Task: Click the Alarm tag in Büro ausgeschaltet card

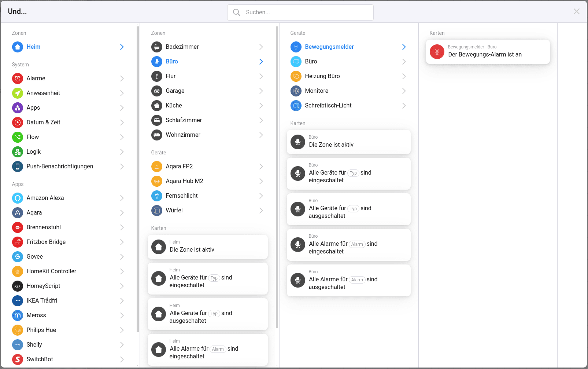Action: click(x=357, y=280)
